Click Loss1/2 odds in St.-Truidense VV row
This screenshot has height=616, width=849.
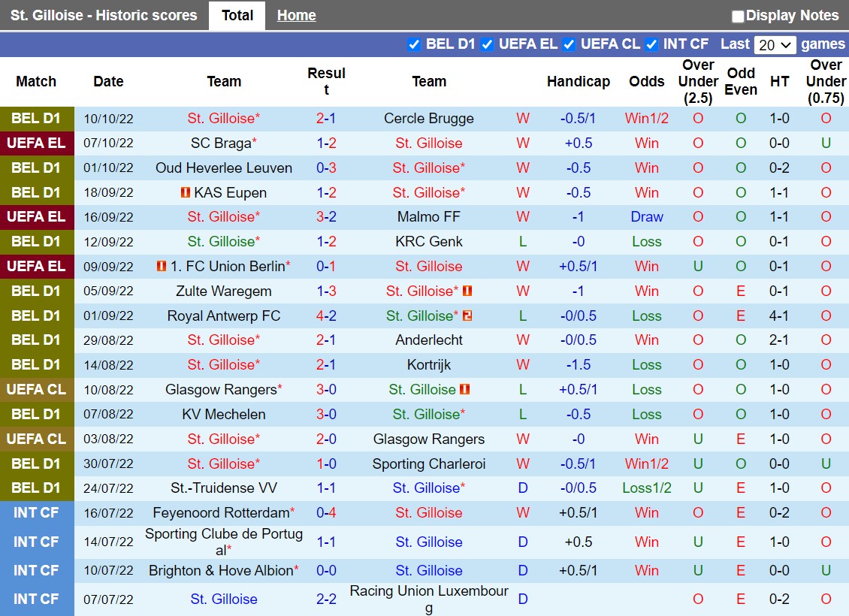click(x=646, y=488)
